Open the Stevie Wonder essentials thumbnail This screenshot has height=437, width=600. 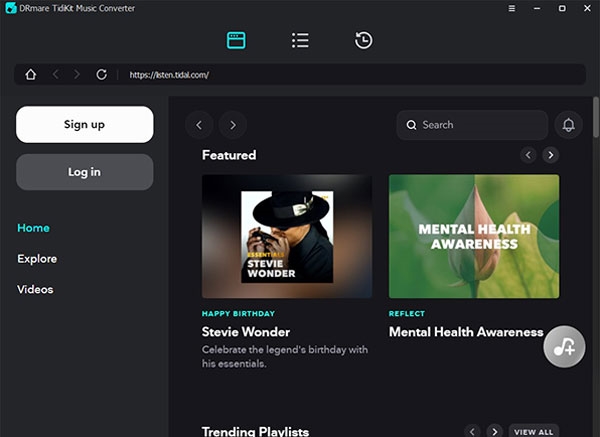click(287, 236)
